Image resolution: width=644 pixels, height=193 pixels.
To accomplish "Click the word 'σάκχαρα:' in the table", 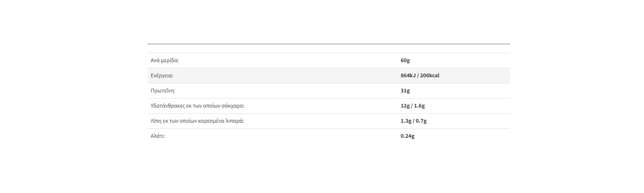I will (x=233, y=106).
